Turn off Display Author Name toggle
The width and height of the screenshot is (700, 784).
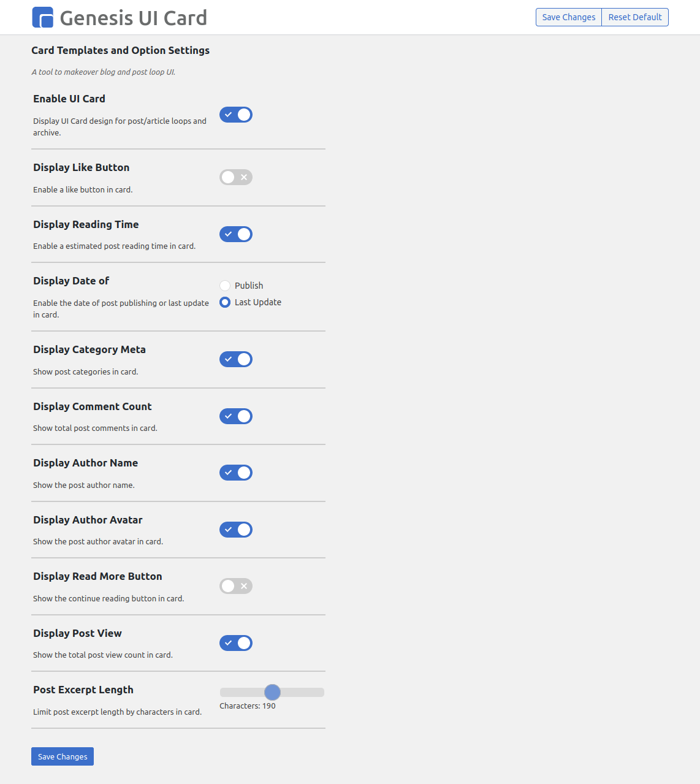pos(236,473)
